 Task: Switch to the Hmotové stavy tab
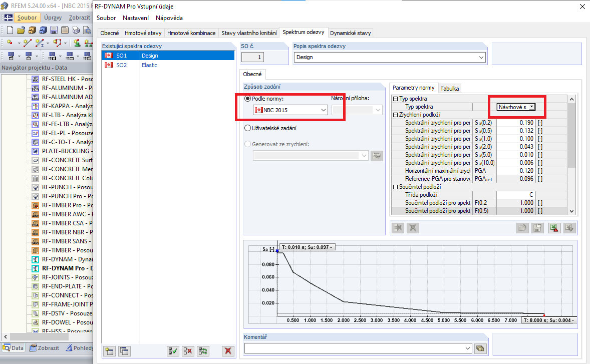click(x=143, y=33)
